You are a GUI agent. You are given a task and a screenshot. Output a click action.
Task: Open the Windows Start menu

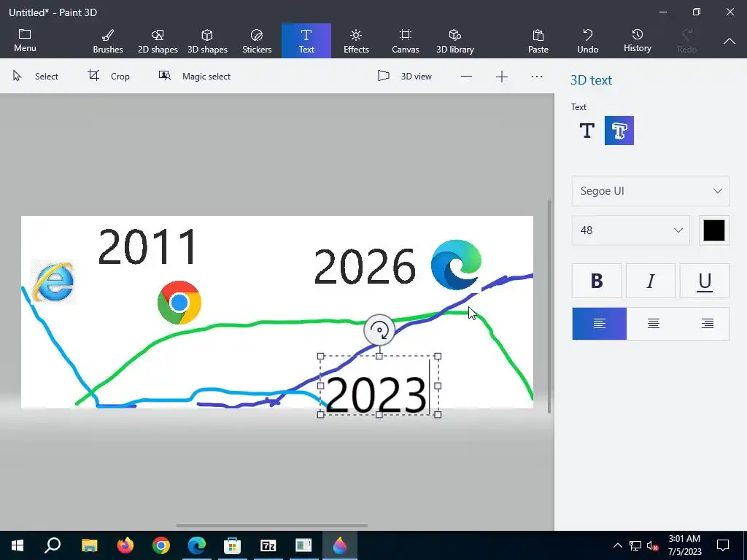[18, 545]
